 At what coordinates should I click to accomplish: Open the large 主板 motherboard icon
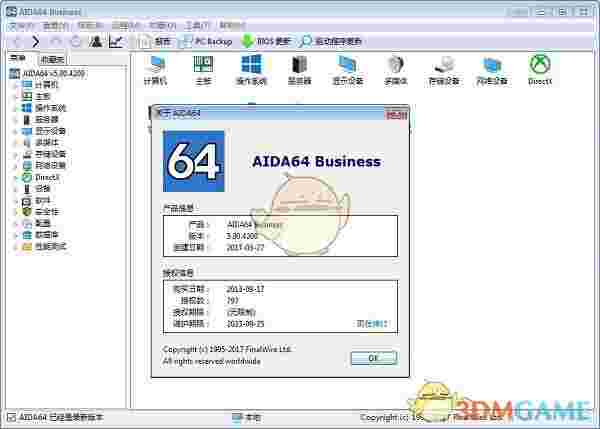(203, 70)
